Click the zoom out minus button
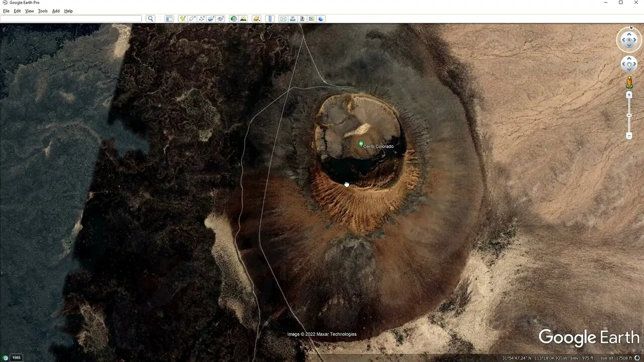This screenshot has height=362, width=644. [629, 136]
